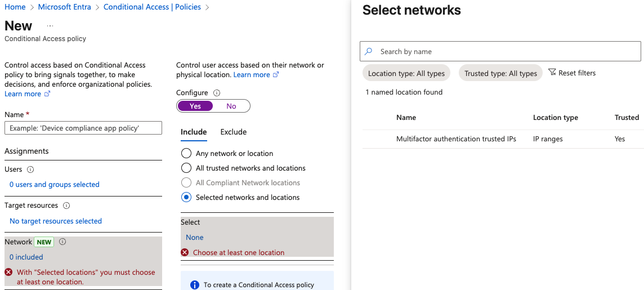
Task: Click the policy Name input field
Action: (83, 128)
